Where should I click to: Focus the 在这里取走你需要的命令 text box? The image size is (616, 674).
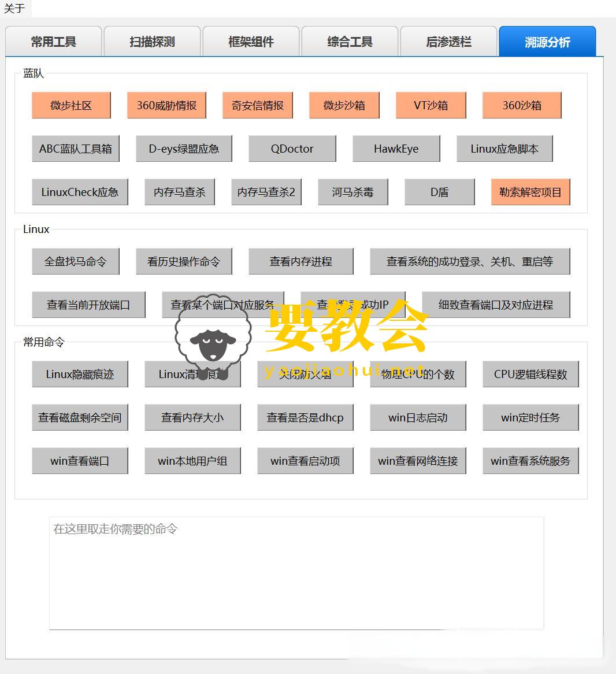tap(296, 573)
